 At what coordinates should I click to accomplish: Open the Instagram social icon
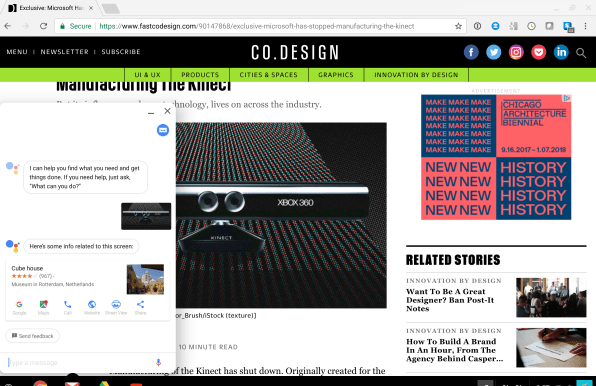coord(516,52)
